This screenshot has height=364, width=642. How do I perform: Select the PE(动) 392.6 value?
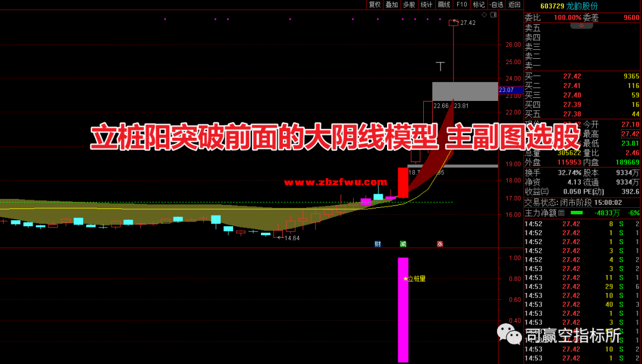click(x=631, y=191)
